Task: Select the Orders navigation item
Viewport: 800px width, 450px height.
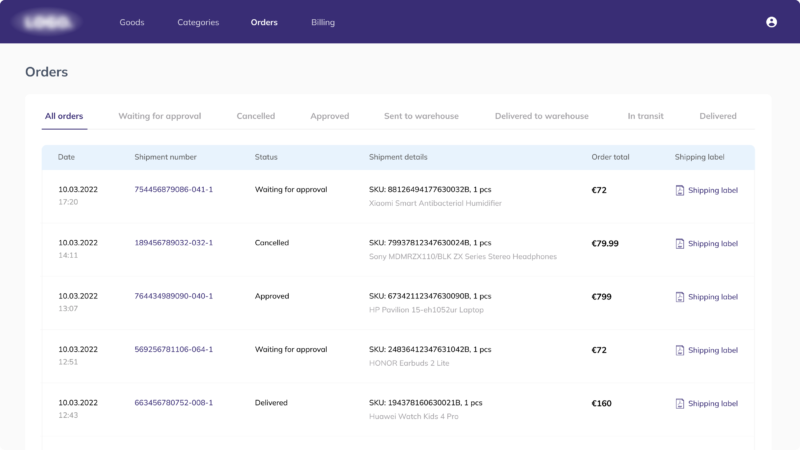Action: [264, 22]
